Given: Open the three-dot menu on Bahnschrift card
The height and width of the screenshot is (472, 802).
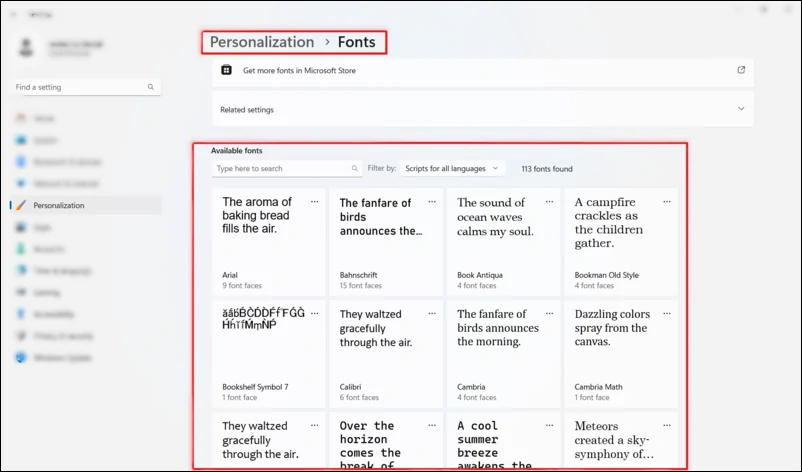Looking at the screenshot, I should [x=432, y=201].
